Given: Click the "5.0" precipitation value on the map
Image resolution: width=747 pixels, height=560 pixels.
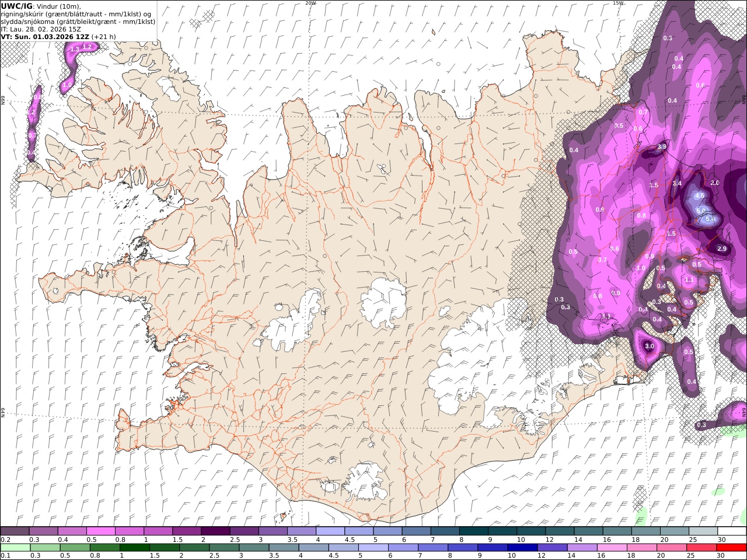Looking at the screenshot, I should point(701,211).
